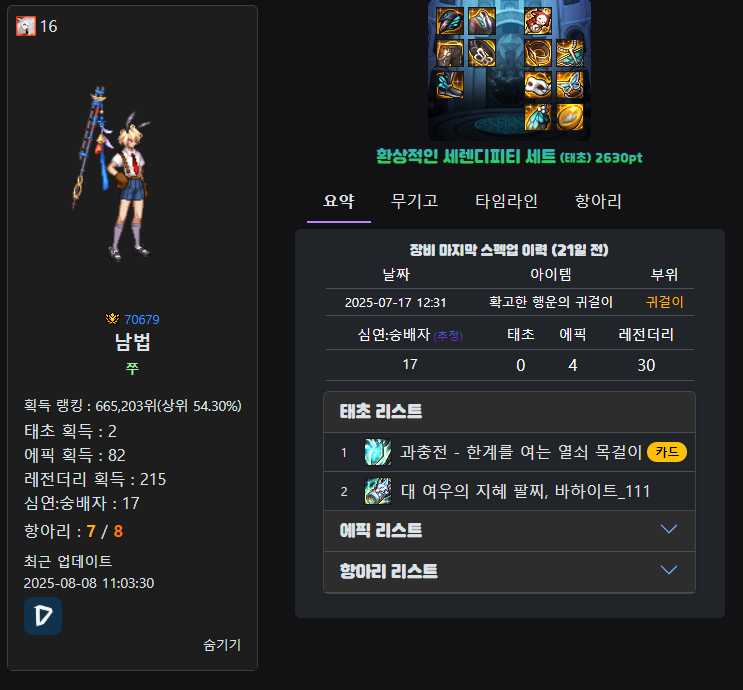Collapse the 태초 리스트 header
Image resolution: width=743 pixels, height=690 pixels.
(x=509, y=412)
